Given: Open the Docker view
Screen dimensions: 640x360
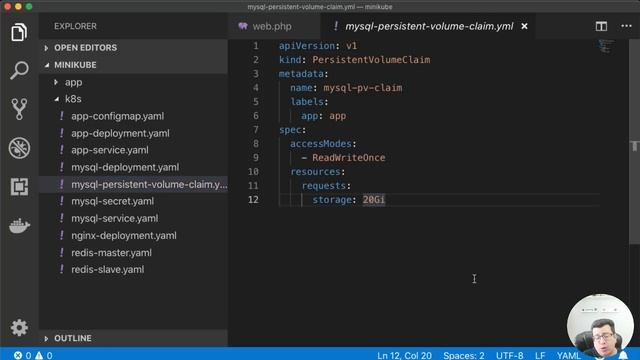Looking at the screenshot, I should click(19, 225).
